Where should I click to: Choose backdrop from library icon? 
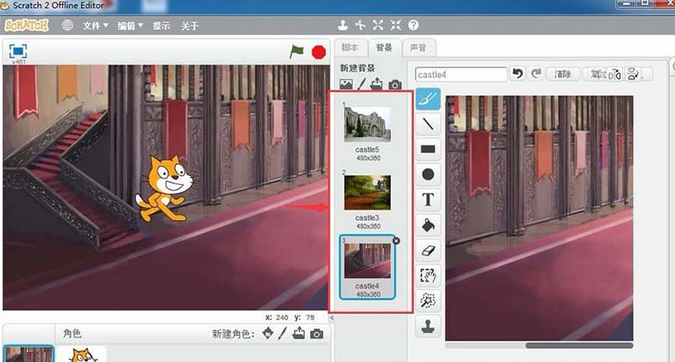click(346, 84)
